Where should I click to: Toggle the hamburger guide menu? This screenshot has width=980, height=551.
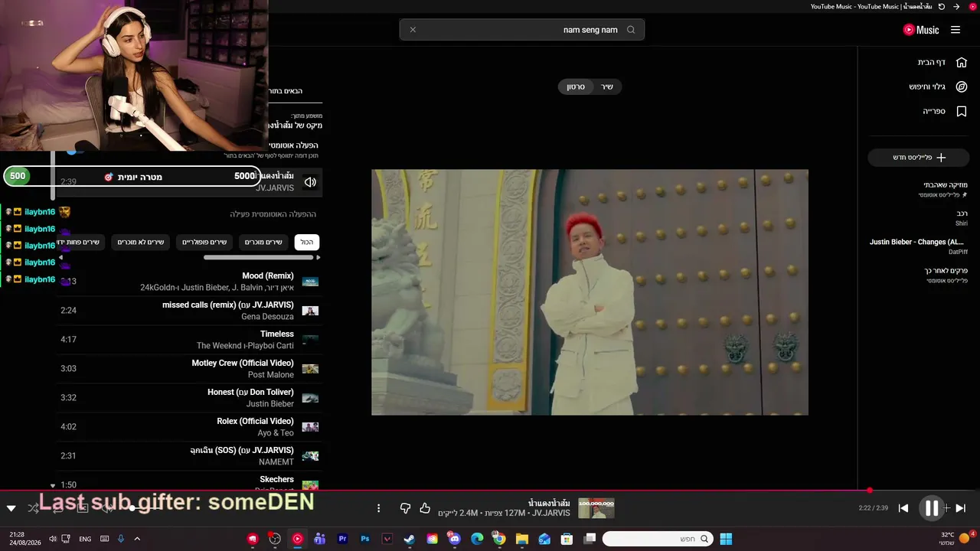955,30
